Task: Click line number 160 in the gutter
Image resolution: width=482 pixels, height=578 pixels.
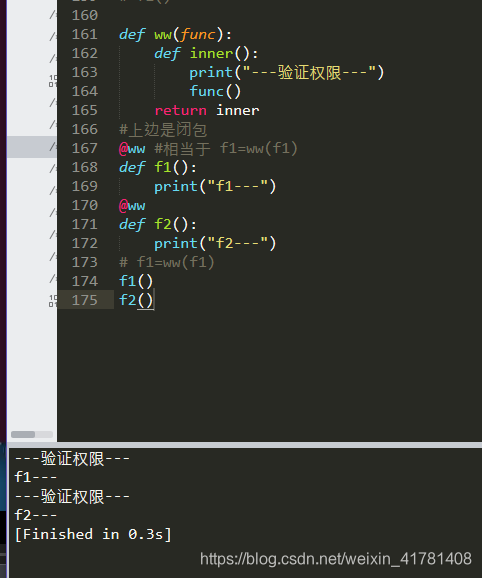Action: coord(85,15)
